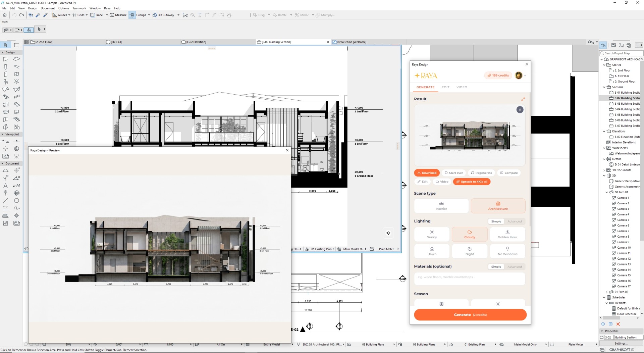Click the Generate button
This screenshot has width=644, height=353.
click(470, 315)
